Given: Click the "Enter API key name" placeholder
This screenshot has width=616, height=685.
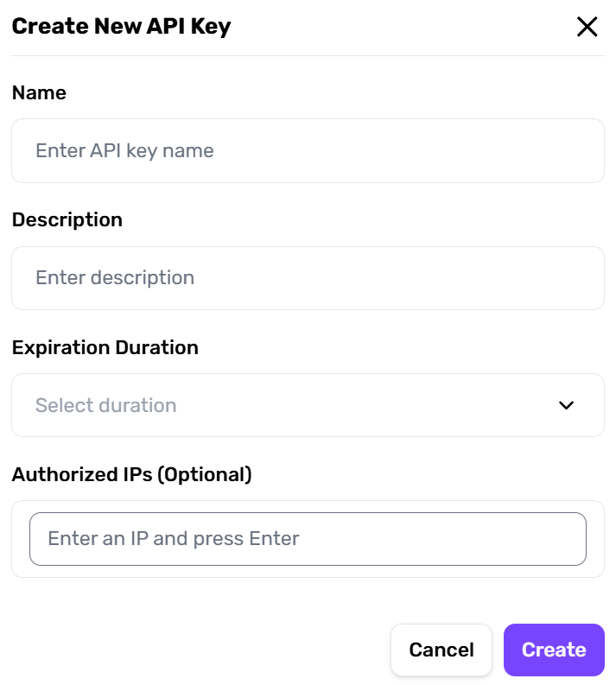Looking at the screenshot, I should tap(124, 151).
